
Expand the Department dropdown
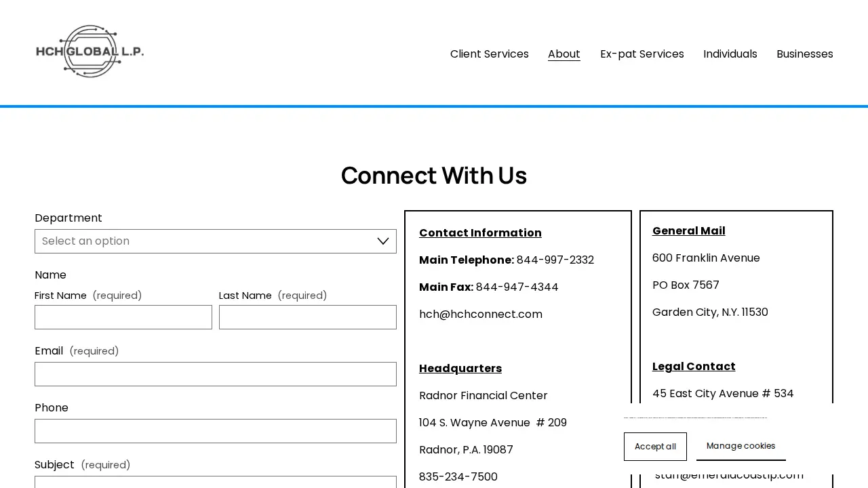pyautogui.click(x=216, y=241)
